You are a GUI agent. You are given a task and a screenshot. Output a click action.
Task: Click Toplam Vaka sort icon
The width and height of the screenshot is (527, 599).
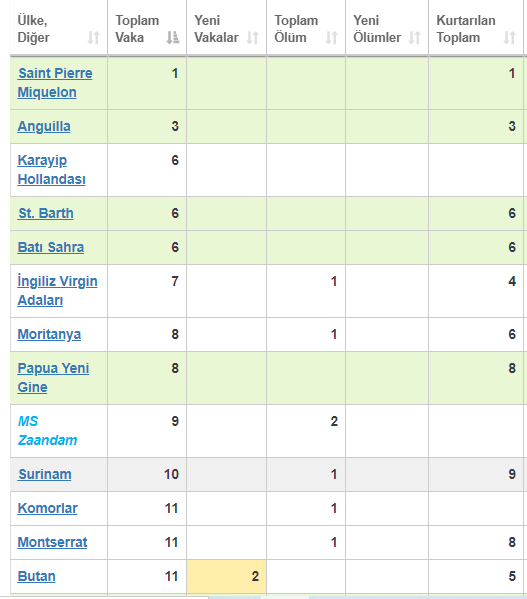point(173,37)
